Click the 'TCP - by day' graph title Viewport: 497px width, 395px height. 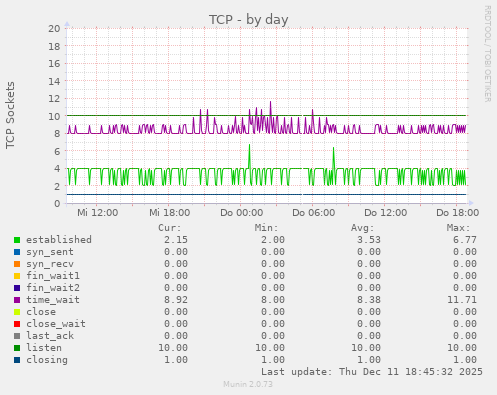tap(249, 20)
